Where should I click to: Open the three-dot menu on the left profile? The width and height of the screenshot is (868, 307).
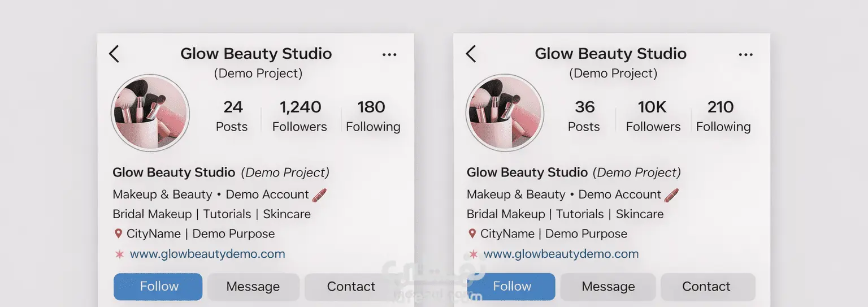[x=389, y=55]
